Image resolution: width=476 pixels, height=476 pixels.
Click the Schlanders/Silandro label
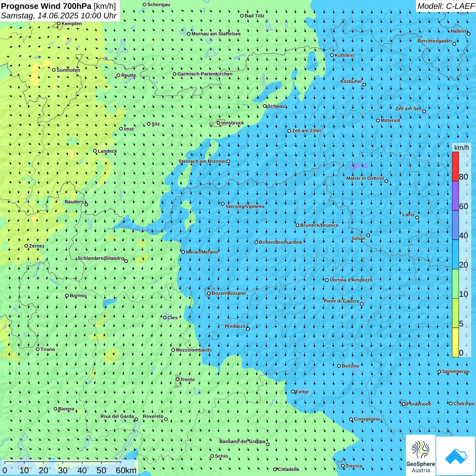tap(101, 258)
